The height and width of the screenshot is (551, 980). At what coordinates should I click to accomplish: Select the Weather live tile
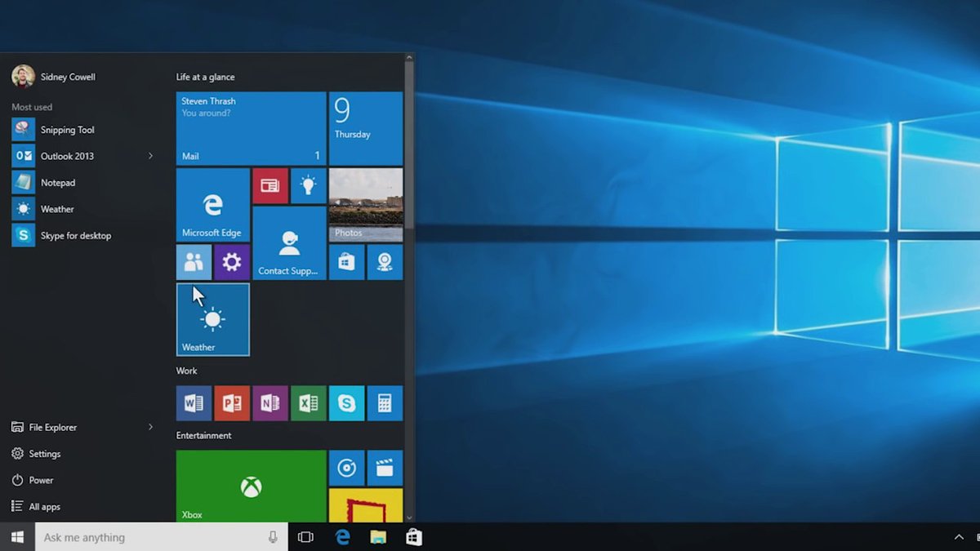[x=212, y=318]
